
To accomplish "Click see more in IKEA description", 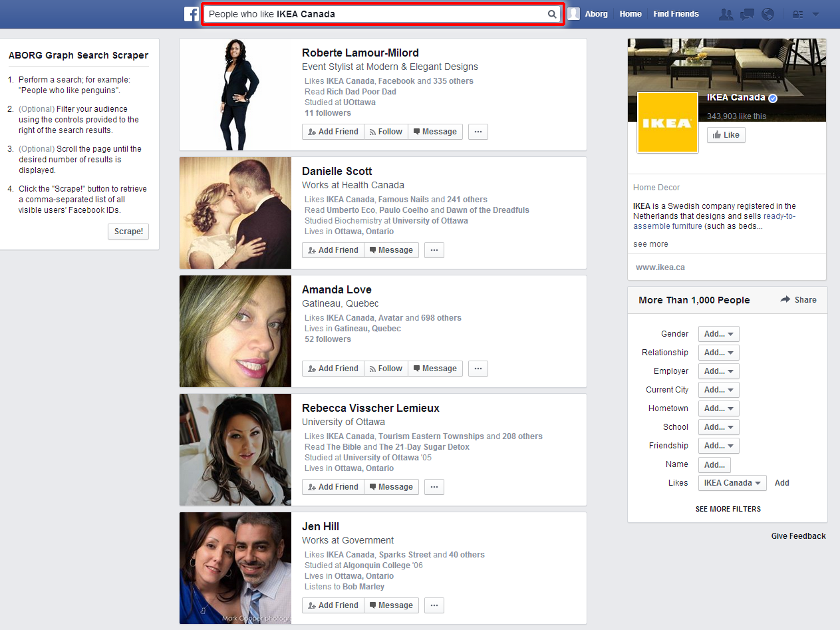I will coord(650,244).
